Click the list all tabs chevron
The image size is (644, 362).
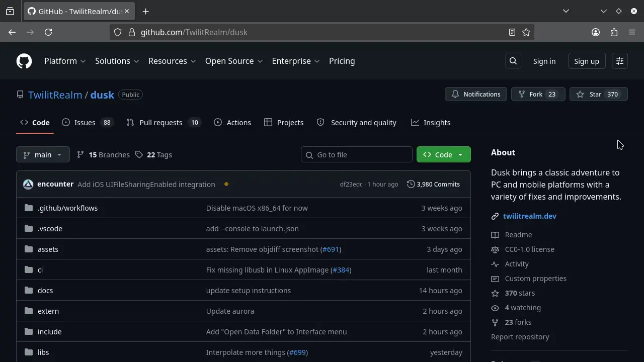click(x=566, y=11)
